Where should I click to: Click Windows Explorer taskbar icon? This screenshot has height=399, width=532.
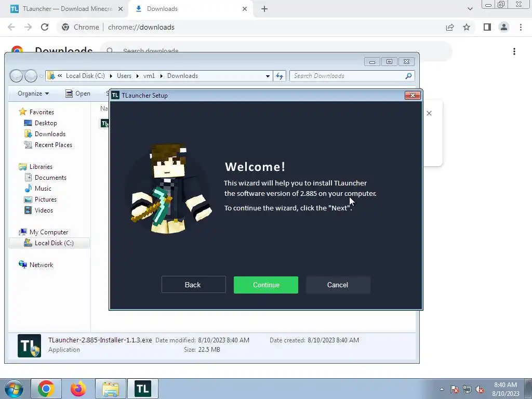pos(111,389)
